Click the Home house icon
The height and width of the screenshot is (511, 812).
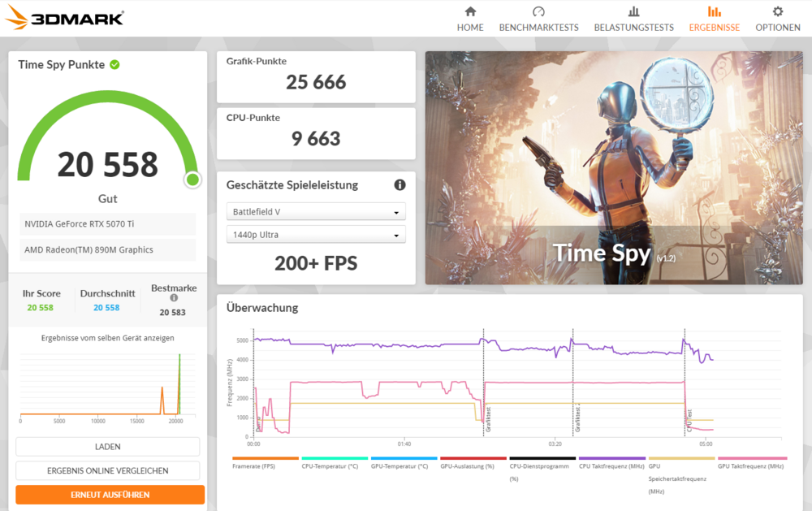pyautogui.click(x=469, y=12)
